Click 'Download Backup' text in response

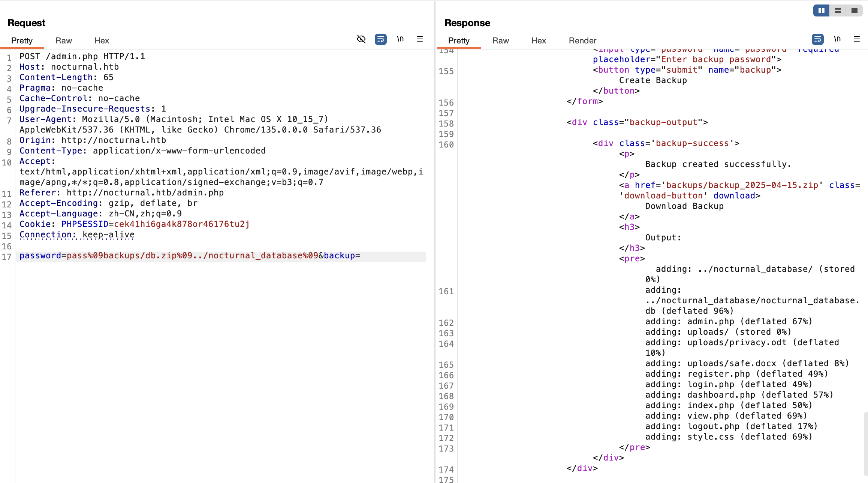(684, 206)
